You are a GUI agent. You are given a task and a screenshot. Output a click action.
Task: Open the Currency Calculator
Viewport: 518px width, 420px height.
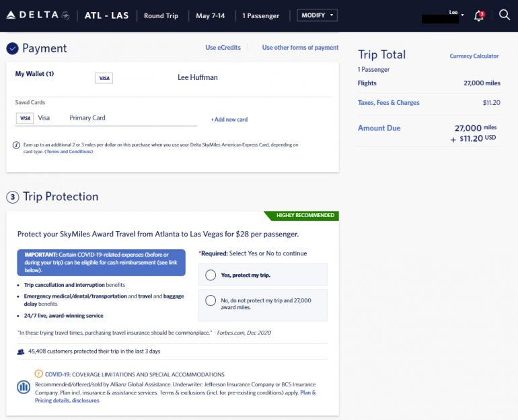[474, 56]
